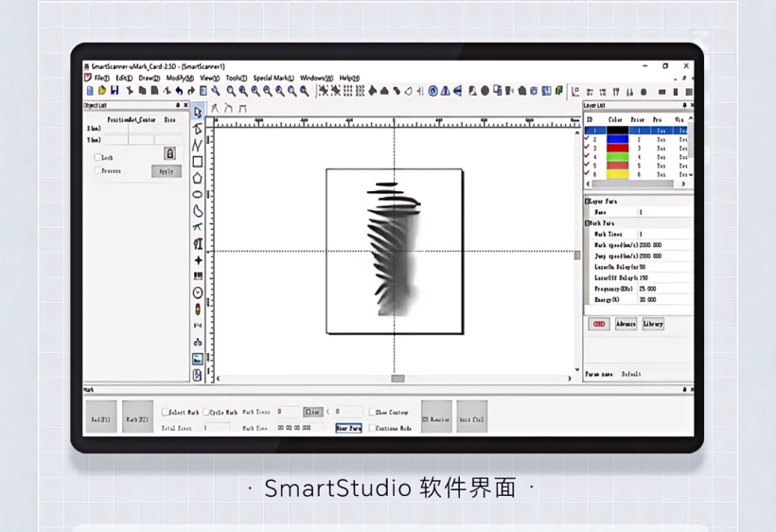
Task: Select the Ellipse drawing tool
Action: pos(198,194)
